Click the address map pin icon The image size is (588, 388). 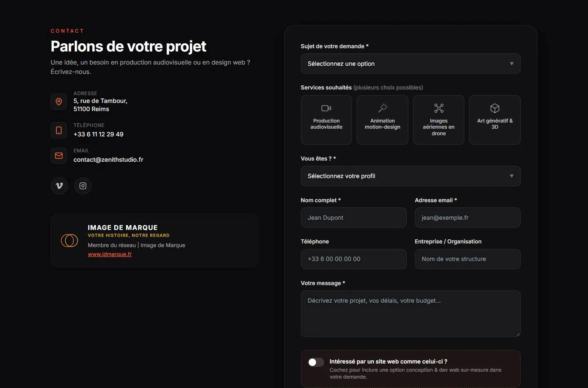coord(59,102)
